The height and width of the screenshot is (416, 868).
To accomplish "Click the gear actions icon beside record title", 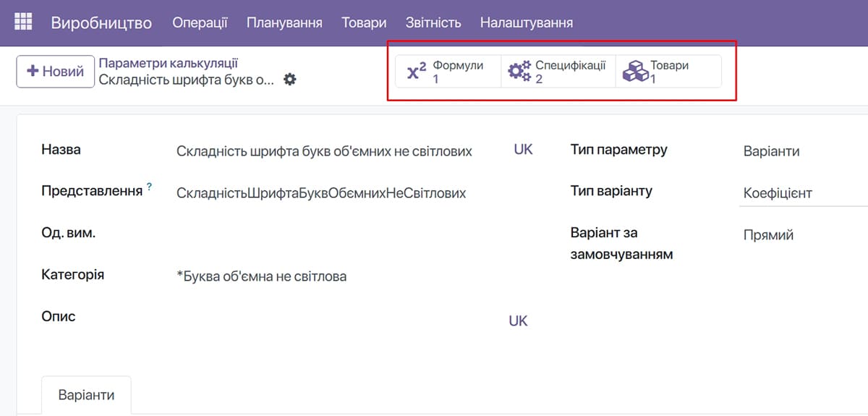I will click(x=290, y=79).
